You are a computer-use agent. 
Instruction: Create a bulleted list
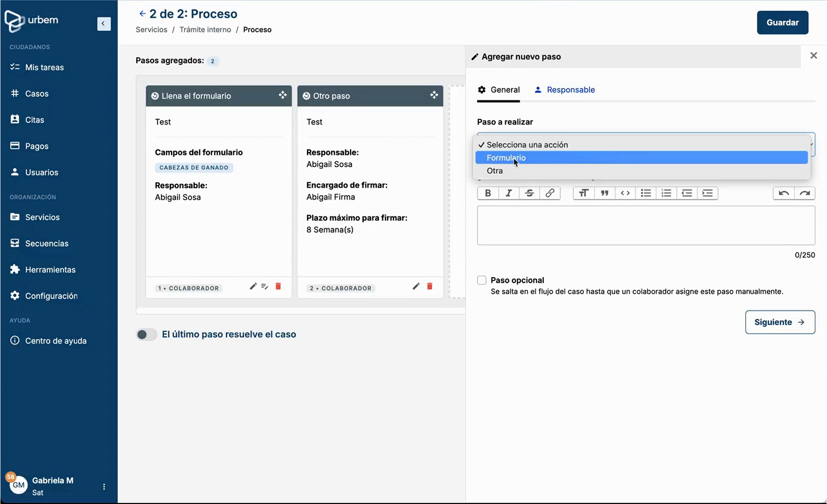646,193
